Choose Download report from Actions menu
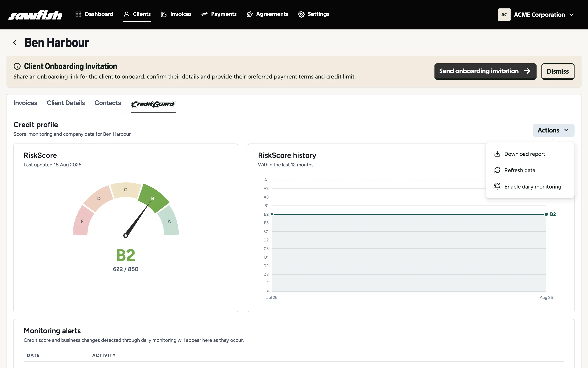Screen dimensions: 588x368 [x=530, y=154]
